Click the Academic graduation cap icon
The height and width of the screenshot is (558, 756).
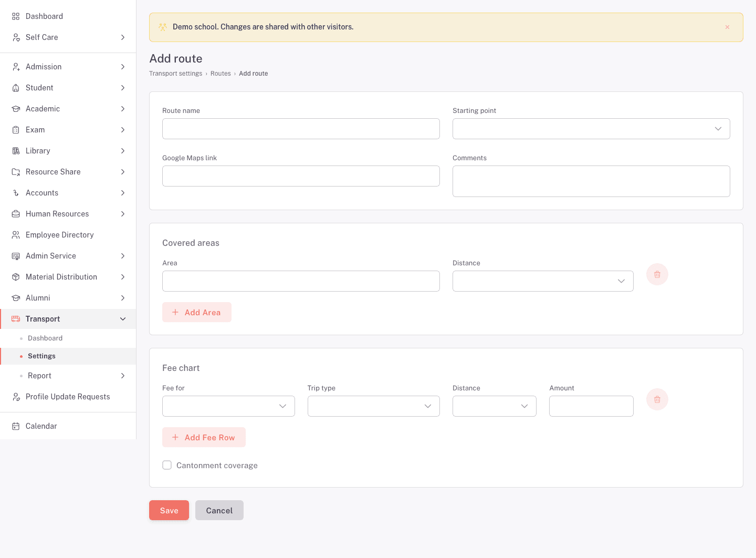[16, 109]
